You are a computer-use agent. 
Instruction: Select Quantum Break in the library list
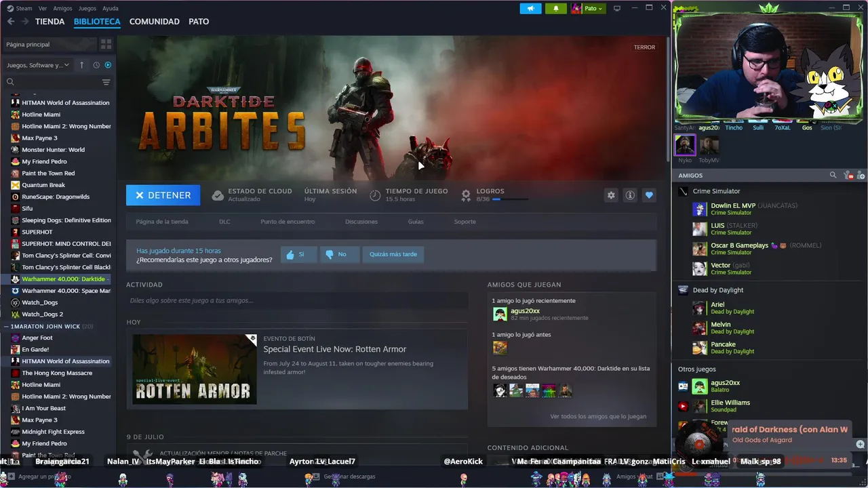click(x=43, y=185)
